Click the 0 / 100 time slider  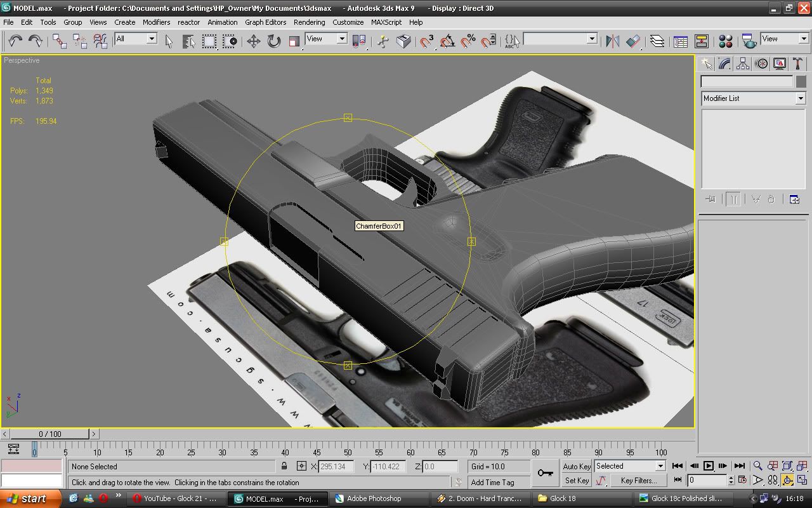click(x=50, y=434)
